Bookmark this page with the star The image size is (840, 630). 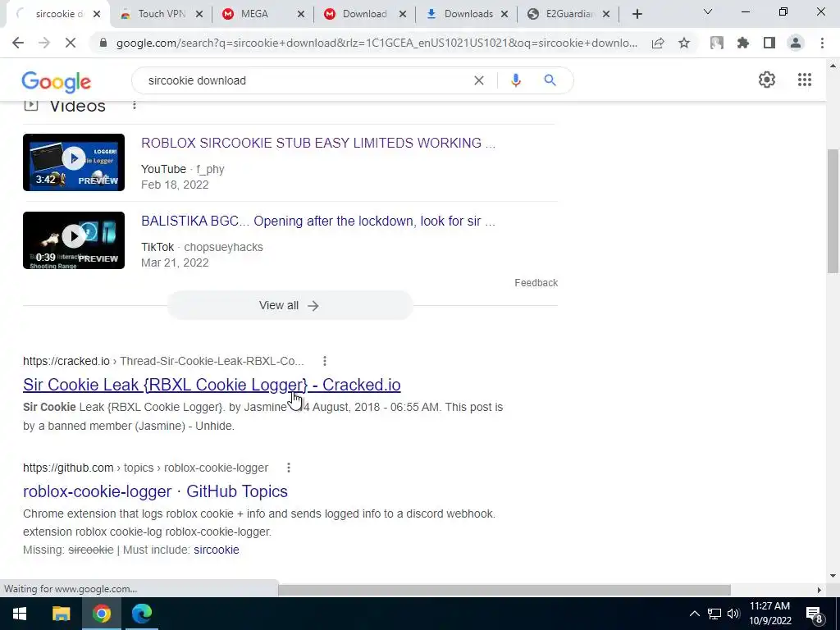click(684, 43)
